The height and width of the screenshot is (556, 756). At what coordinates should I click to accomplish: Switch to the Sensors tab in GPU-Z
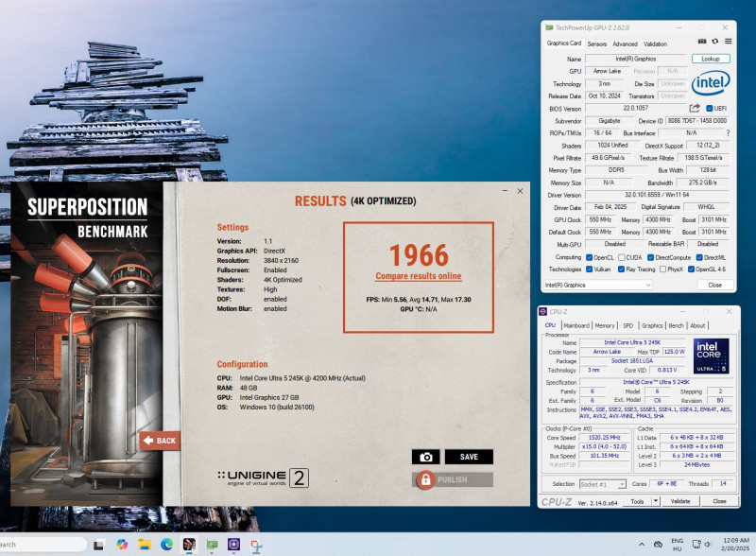click(597, 43)
